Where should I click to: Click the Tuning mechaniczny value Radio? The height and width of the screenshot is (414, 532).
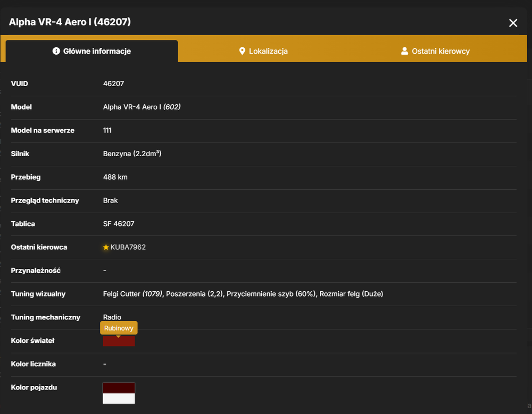(x=112, y=317)
